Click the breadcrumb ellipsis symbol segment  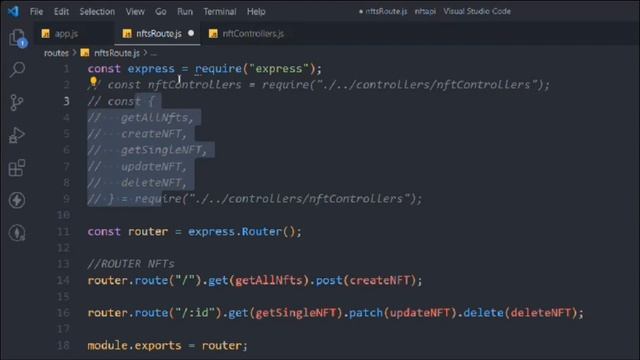click(x=153, y=53)
